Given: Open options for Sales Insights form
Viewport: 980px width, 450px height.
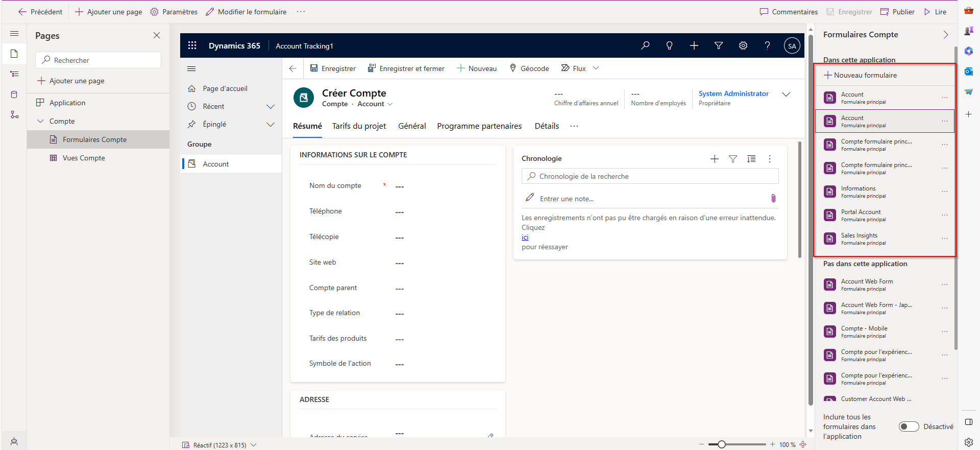Looking at the screenshot, I should [x=945, y=239].
